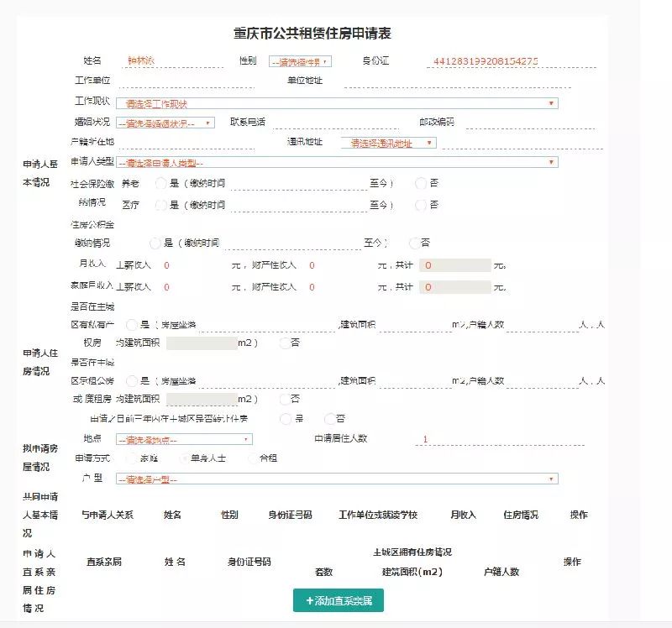The width and height of the screenshot is (672, 628).
Task: Expand the 通讯地址 selection dropdown
Action: pos(389,143)
